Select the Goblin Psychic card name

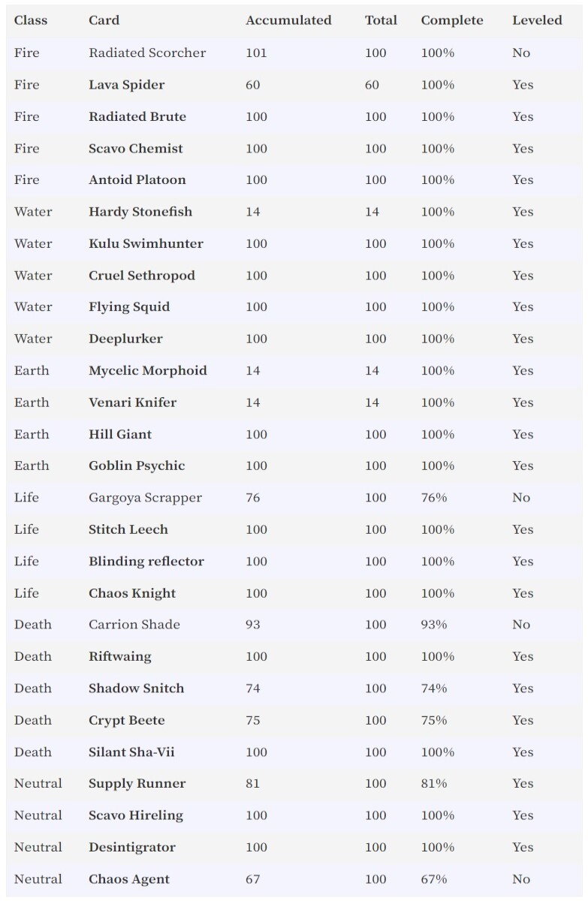(137, 466)
